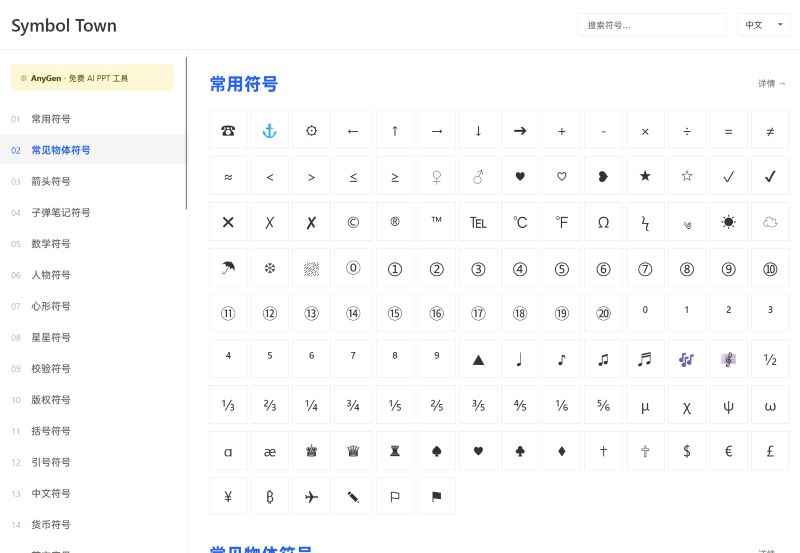
Task: Copy the chess king symbol
Action: 311,451
